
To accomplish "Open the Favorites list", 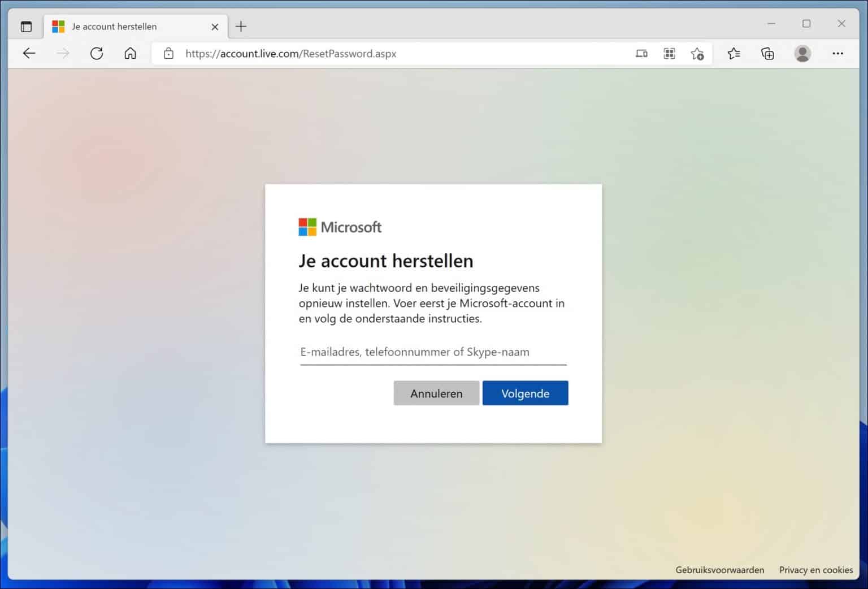I will tap(734, 53).
